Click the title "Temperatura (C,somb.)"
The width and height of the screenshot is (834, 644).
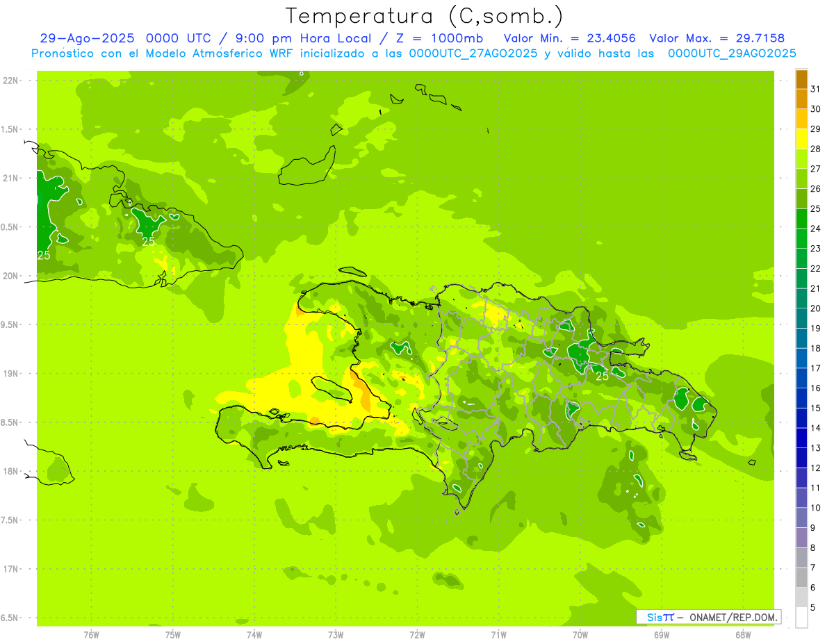point(425,16)
